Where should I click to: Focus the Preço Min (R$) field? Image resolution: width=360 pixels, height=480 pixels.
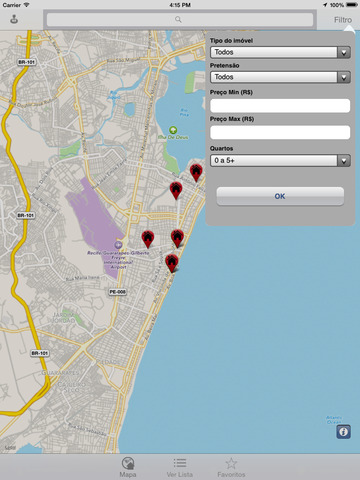point(280,106)
